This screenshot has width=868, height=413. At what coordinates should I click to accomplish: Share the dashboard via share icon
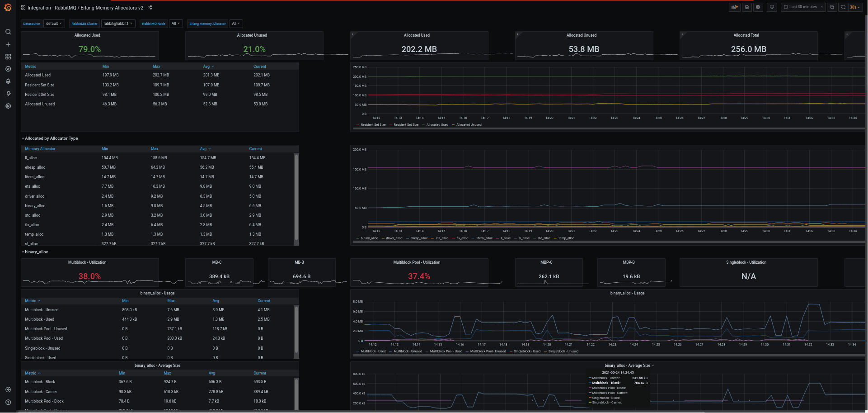point(150,8)
